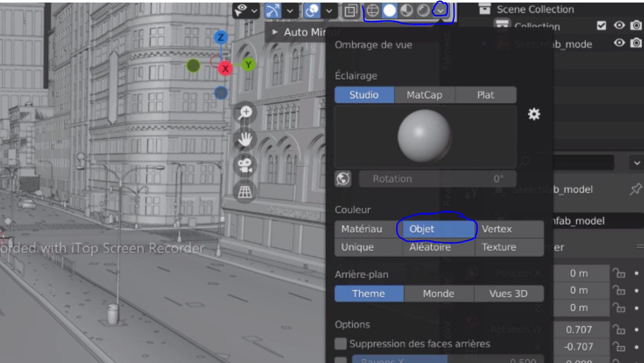Click the zoom magnifier viewport button
Viewport: 644px width, 363px height.
point(246,112)
